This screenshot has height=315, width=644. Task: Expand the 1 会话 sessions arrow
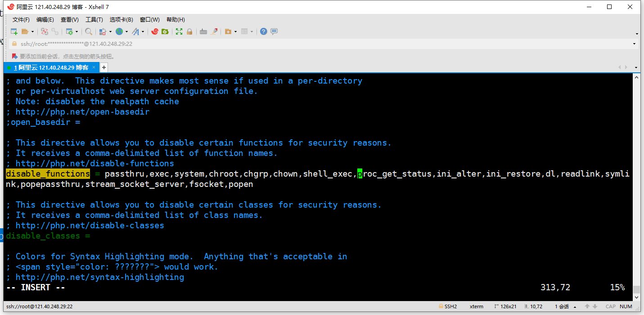[574, 306]
